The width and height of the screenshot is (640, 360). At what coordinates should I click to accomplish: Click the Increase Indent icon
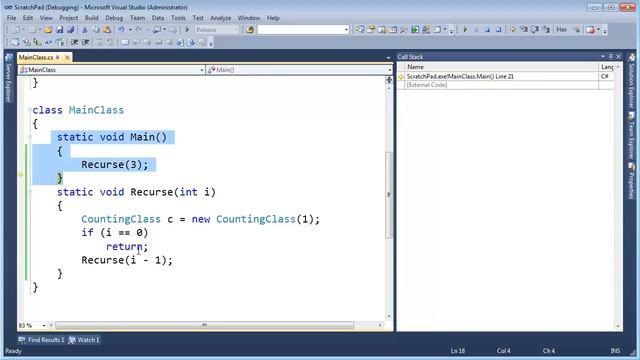(86, 42)
